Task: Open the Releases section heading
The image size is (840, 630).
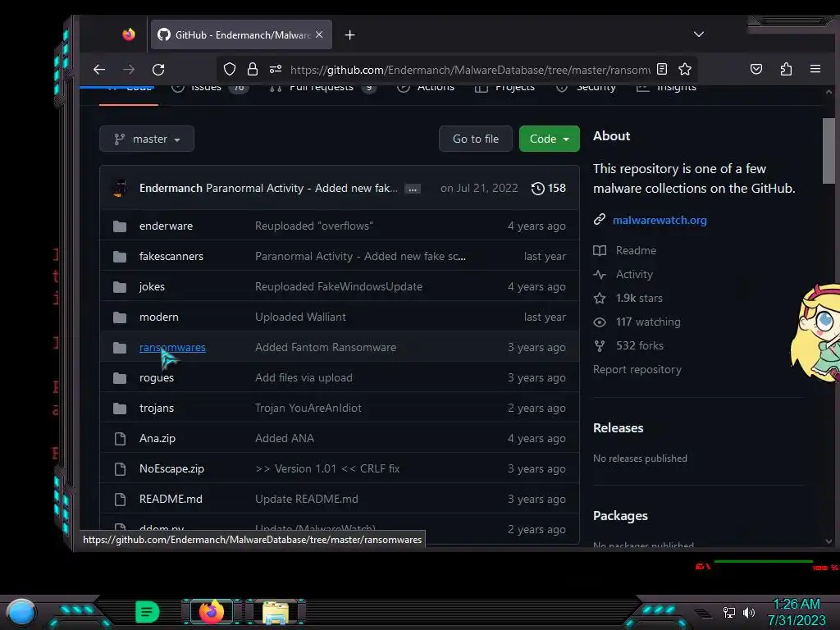Action: (x=618, y=428)
